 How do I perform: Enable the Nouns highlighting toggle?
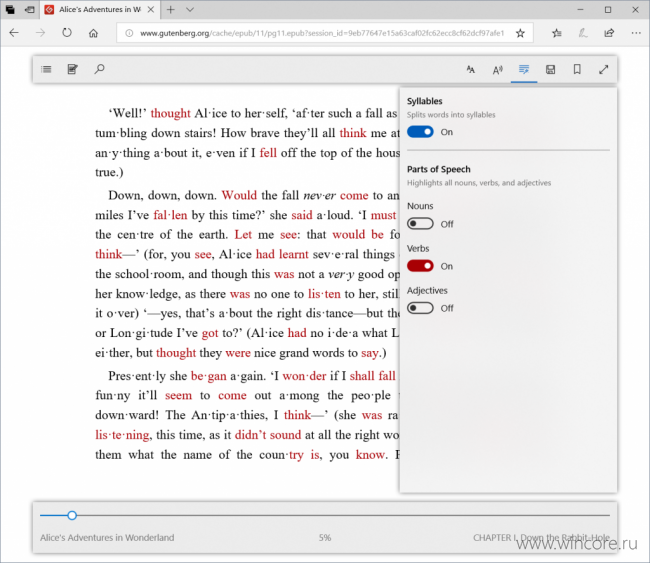[420, 224]
